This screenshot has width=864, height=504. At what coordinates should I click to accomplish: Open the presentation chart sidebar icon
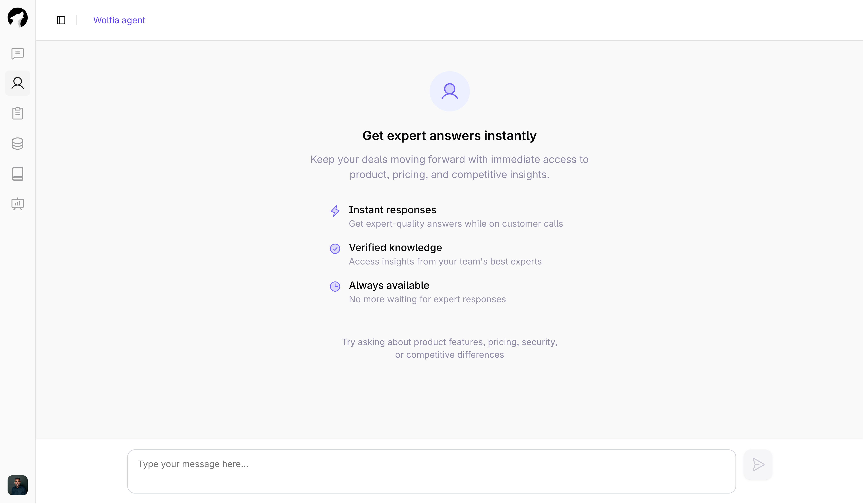[17, 204]
